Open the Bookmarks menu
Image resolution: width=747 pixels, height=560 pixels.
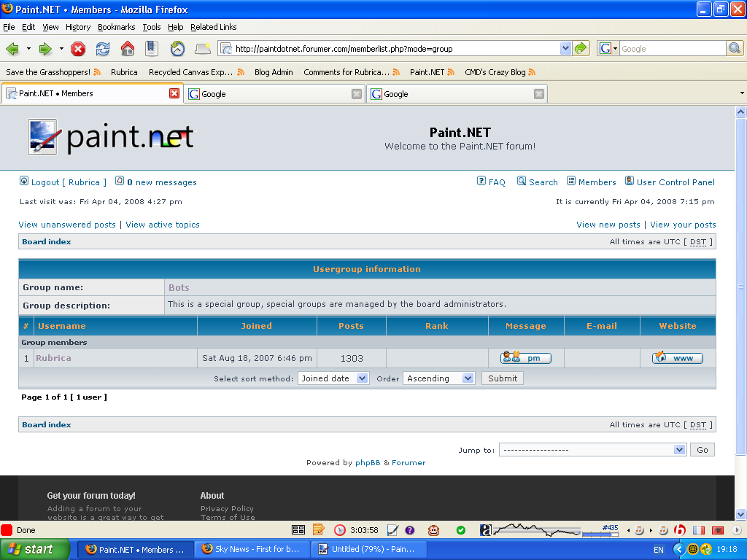click(x=117, y=27)
